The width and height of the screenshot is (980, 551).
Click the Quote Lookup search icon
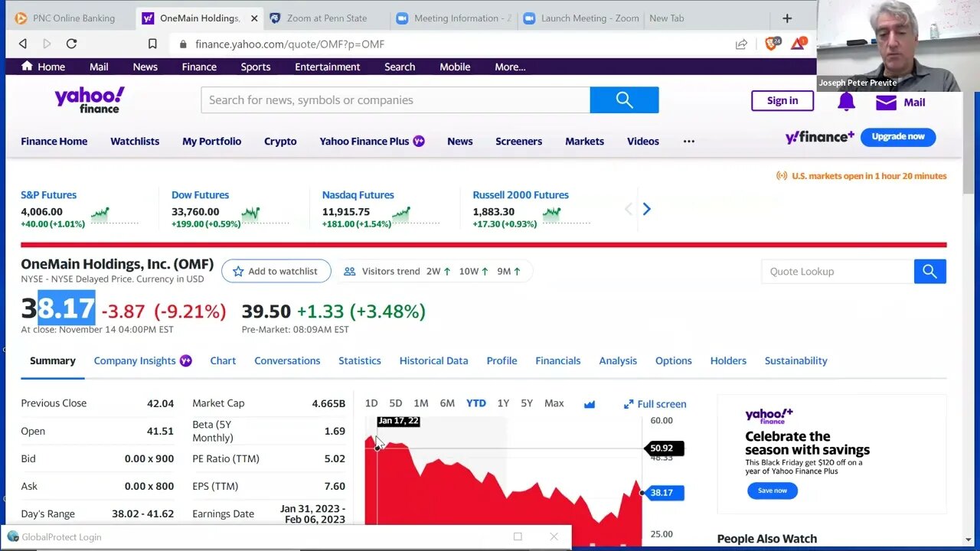(929, 271)
